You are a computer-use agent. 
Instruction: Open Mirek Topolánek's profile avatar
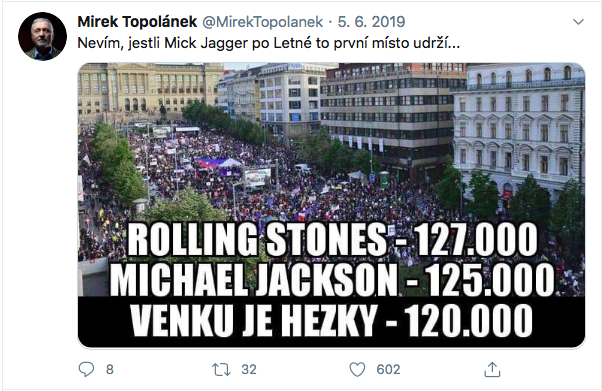(x=42, y=36)
